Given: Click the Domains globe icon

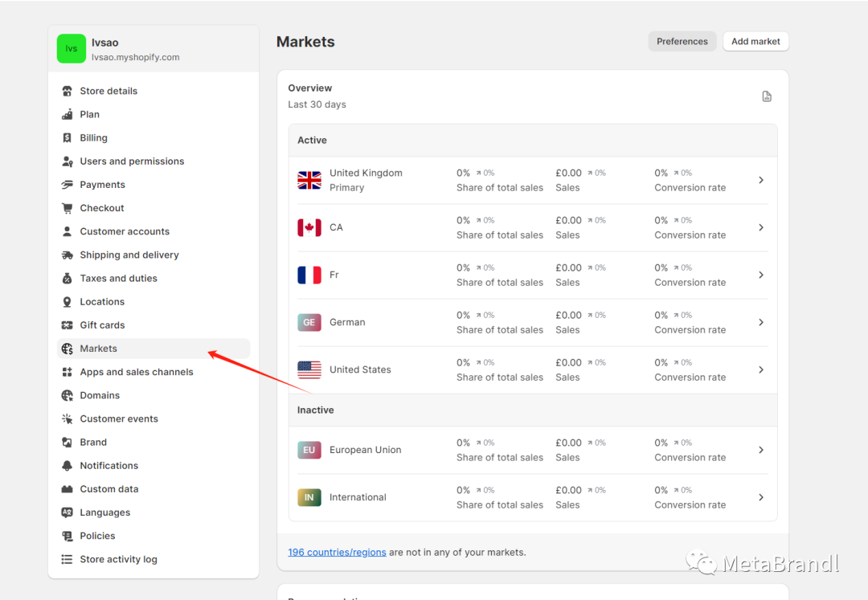Looking at the screenshot, I should 67,395.
